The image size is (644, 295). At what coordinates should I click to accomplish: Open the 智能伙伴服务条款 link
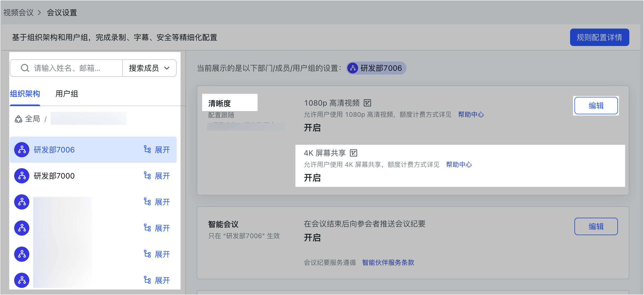(388, 262)
